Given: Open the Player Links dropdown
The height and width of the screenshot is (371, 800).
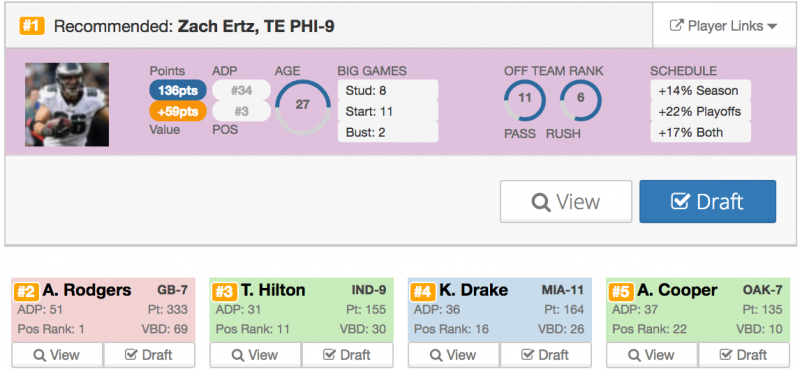Looking at the screenshot, I should pos(724,26).
